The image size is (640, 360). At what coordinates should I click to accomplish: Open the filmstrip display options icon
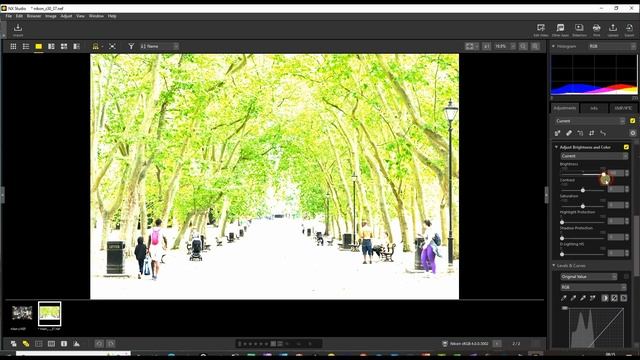(x=96, y=47)
